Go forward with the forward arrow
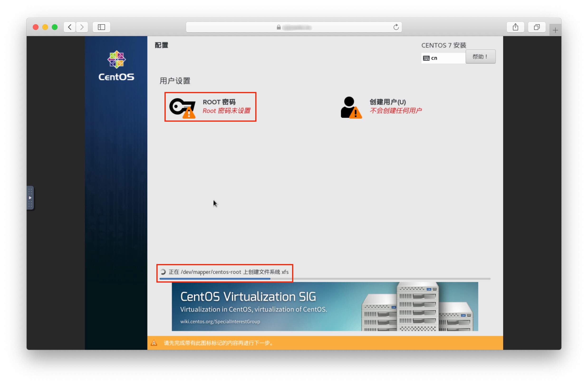The width and height of the screenshot is (588, 385). (82, 27)
